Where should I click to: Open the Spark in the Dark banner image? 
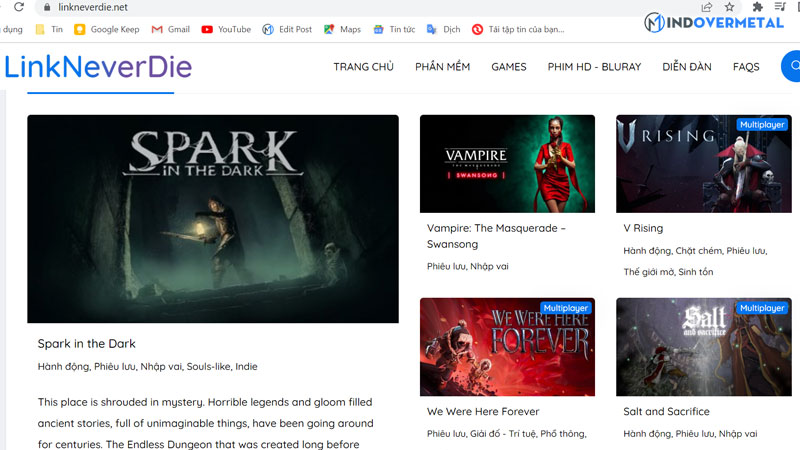[x=212, y=218]
